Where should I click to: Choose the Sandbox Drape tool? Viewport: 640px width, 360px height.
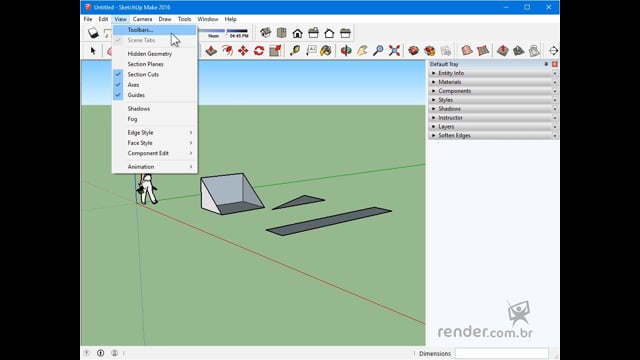tap(534, 51)
